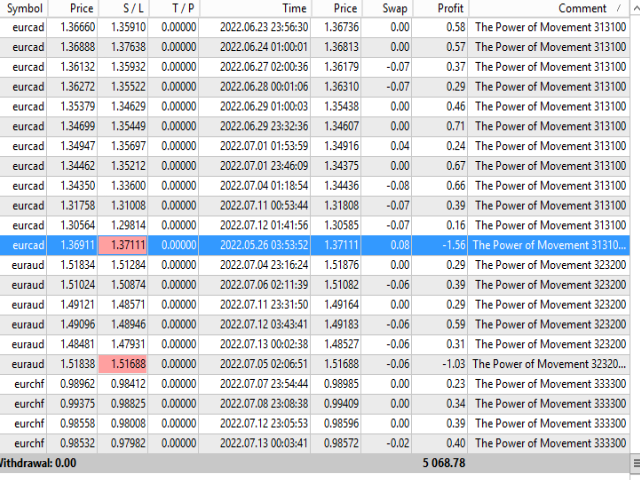Click the time 2022.07.13 00:03:41
The image size is (640, 480).
264,443
